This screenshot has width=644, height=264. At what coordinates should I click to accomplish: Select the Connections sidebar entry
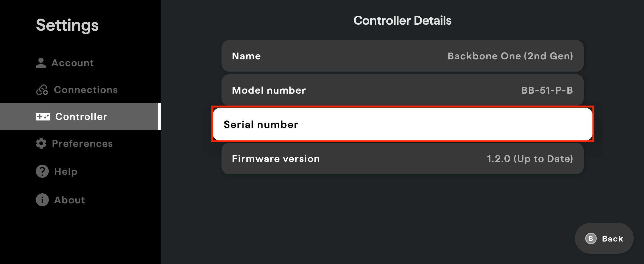[x=86, y=90]
